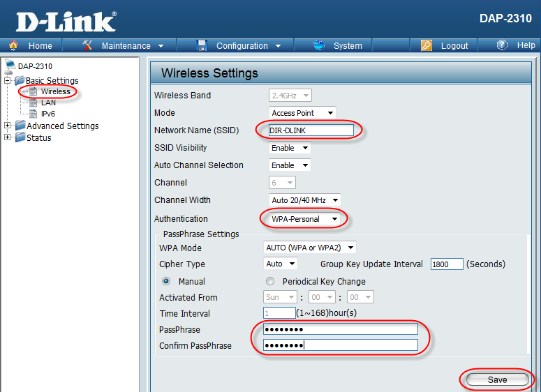
Task: Click the Logout key icon
Action: 427,45
